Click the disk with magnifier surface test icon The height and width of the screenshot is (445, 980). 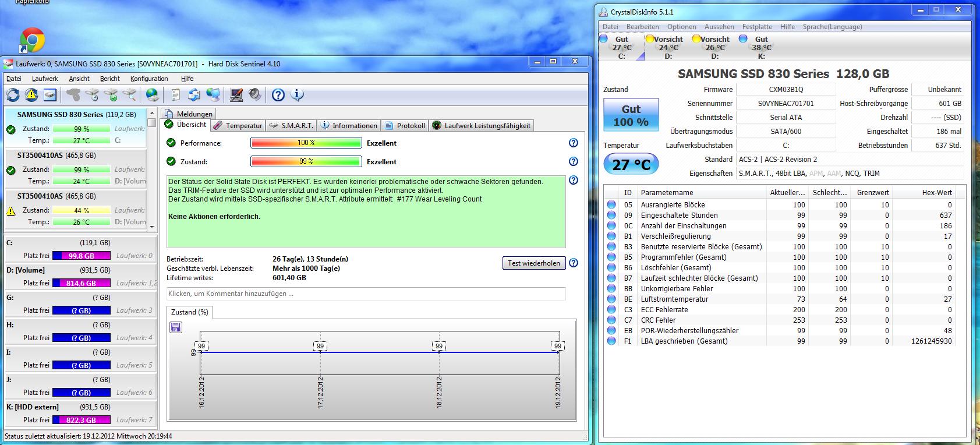pos(130,95)
